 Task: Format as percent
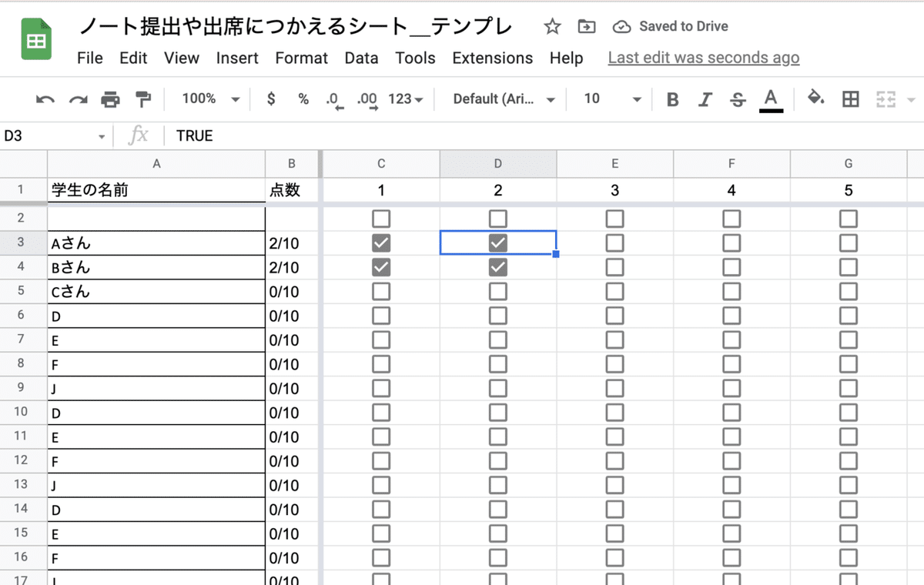(x=303, y=99)
